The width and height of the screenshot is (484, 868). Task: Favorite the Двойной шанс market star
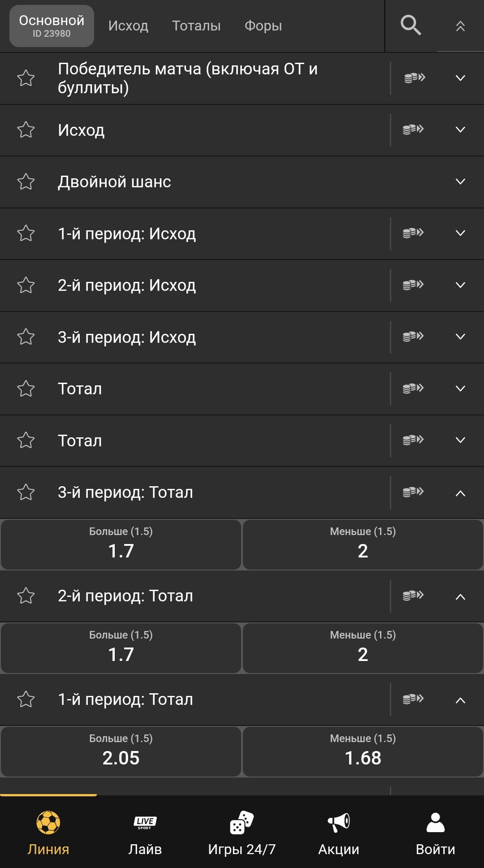tap(26, 181)
